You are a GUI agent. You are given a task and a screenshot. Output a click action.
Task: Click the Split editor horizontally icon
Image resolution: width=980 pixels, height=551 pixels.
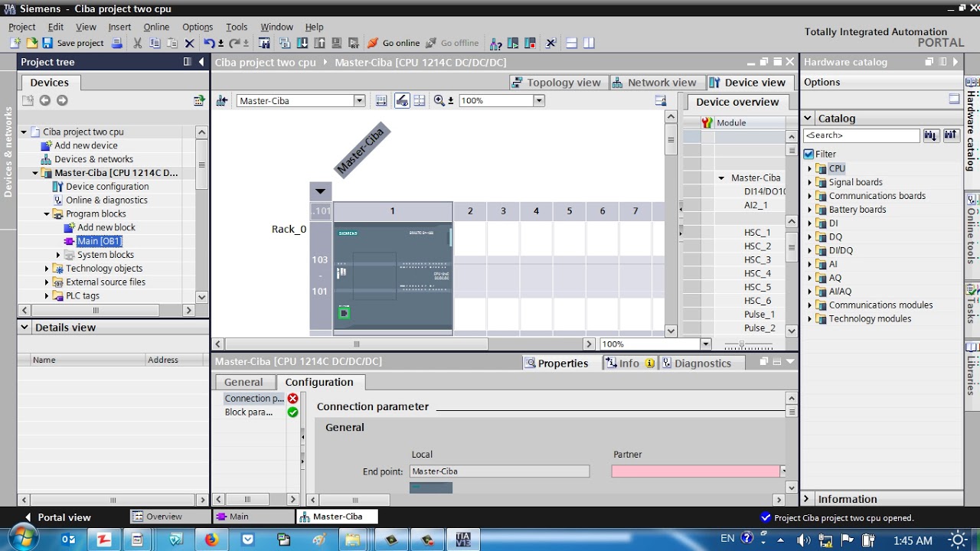point(571,44)
